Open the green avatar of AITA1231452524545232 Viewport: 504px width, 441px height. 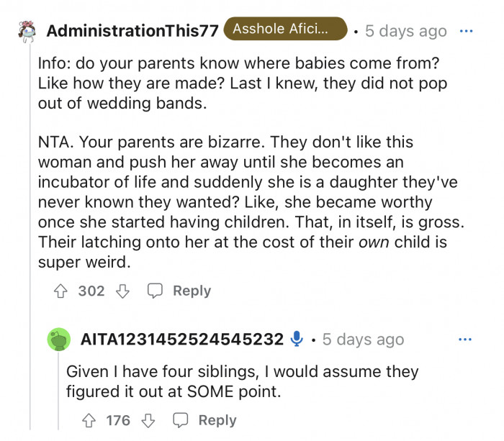[x=59, y=339]
